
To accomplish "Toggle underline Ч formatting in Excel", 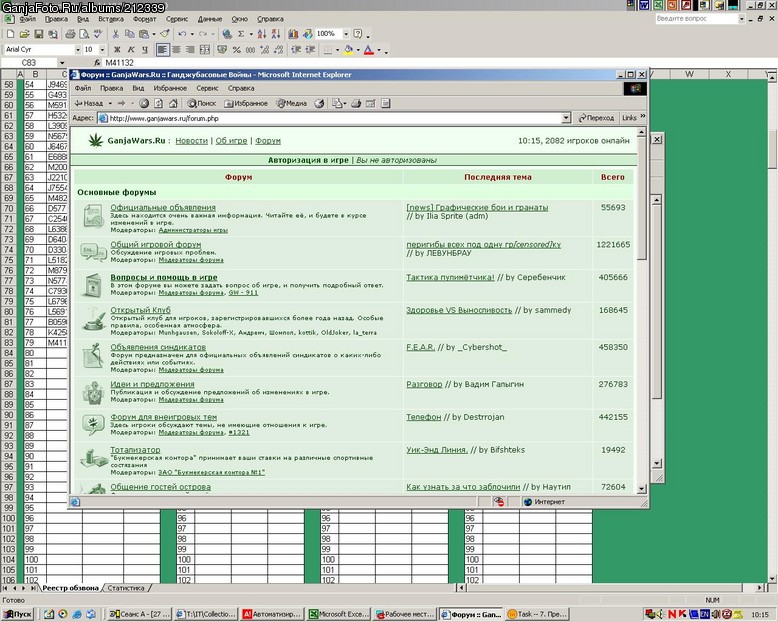I will click(x=145, y=50).
